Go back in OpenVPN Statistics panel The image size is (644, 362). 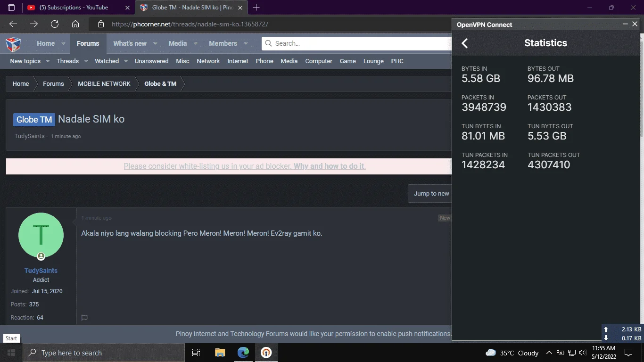click(464, 43)
